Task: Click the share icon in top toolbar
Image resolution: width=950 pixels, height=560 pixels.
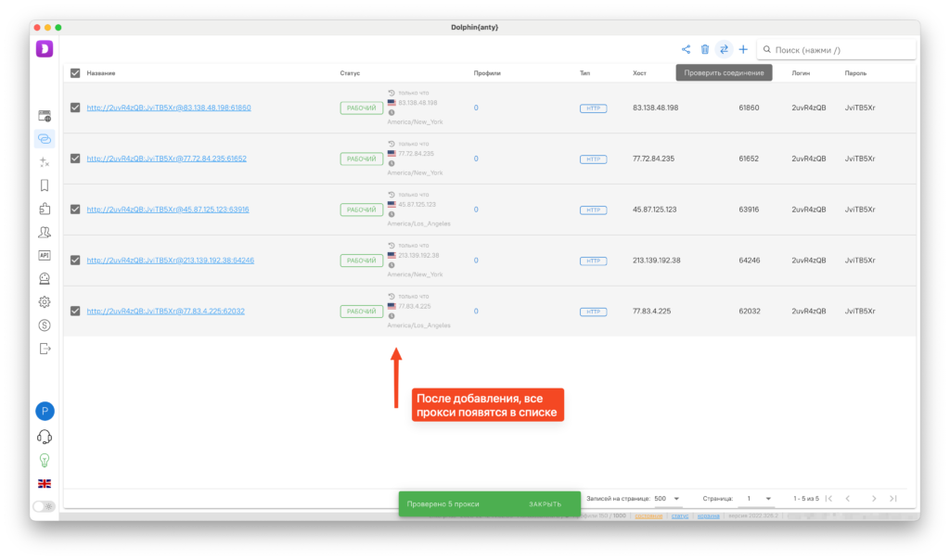Action: [686, 49]
